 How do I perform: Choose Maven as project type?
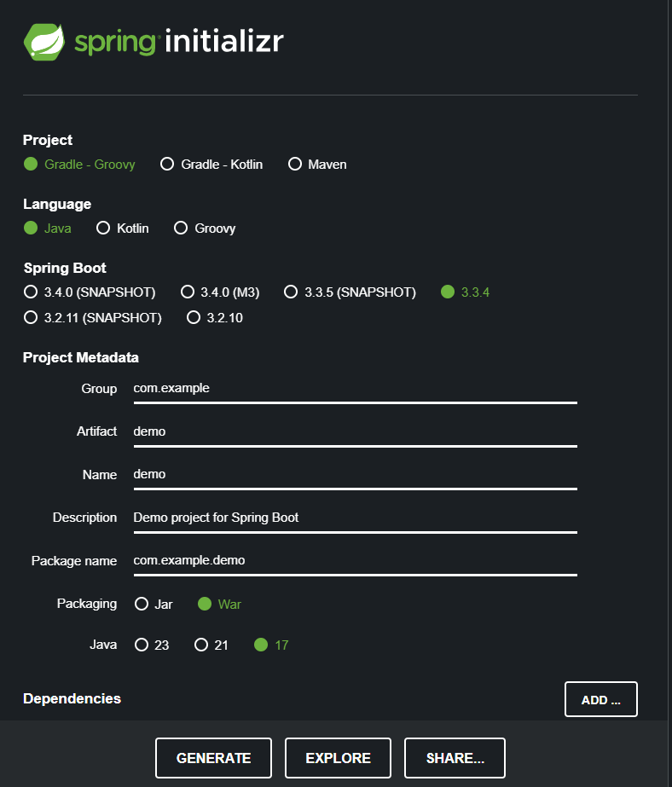click(317, 164)
